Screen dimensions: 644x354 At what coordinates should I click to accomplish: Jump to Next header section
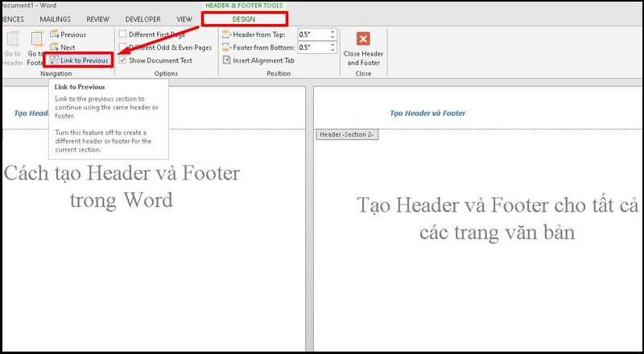point(63,47)
